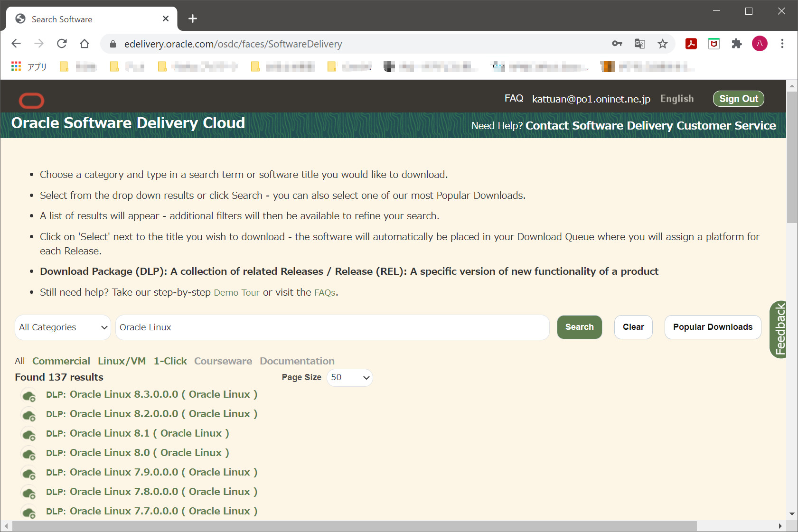Bookmark this page with star icon
798x532 pixels.
pos(663,44)
